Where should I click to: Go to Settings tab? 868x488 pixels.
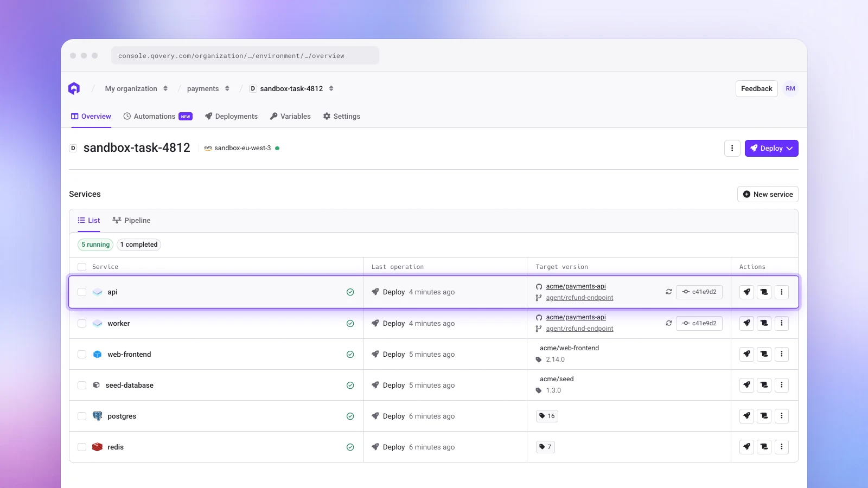point(342,116)
